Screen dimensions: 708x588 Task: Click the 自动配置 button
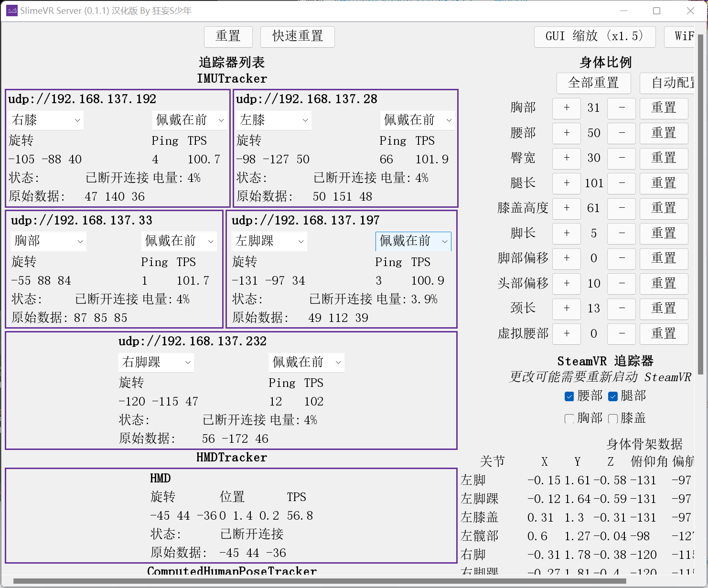pos(668,83)
